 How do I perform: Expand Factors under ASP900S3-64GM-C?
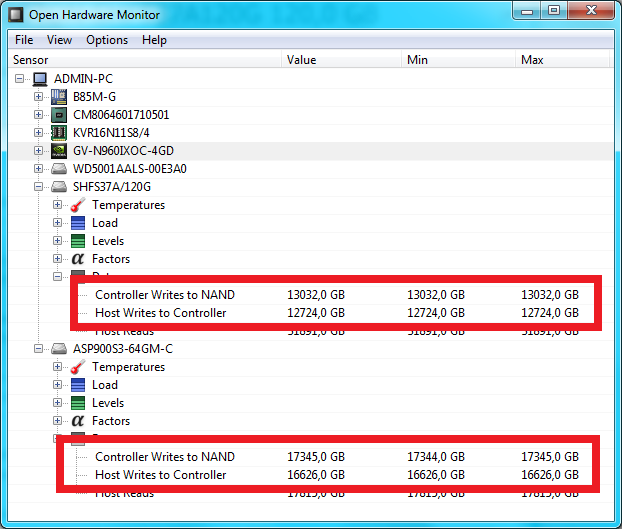coord(57,421)
